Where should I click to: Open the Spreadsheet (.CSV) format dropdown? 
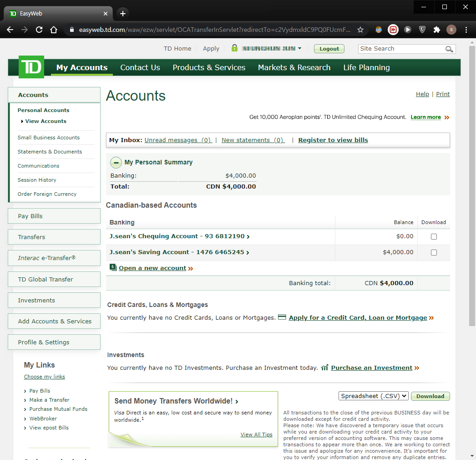click(x=374, y=396)
